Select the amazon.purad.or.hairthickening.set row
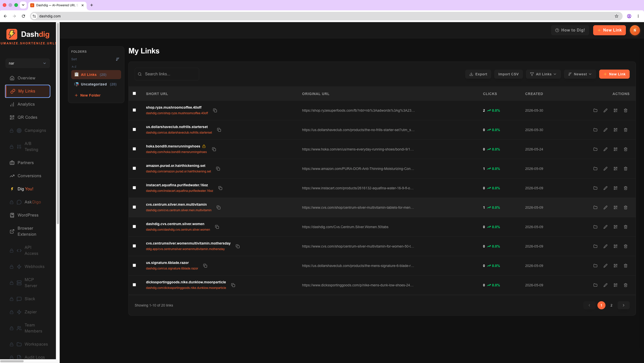 [134, 168]
